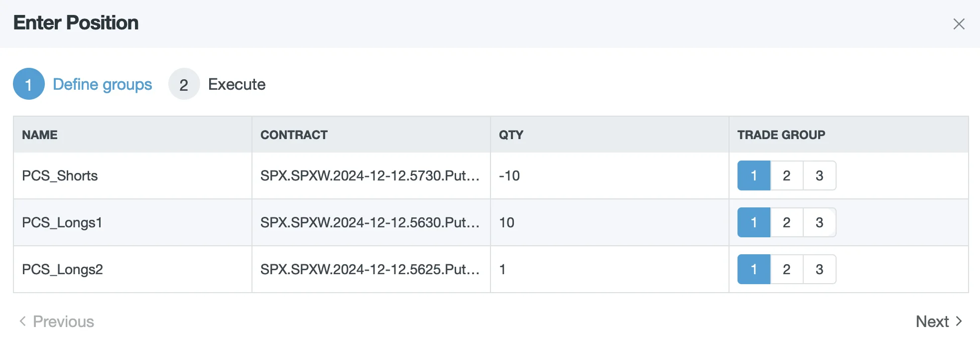This screenshot has width=980, height=341.
Task: Open the Execute step
Action: 236,84
